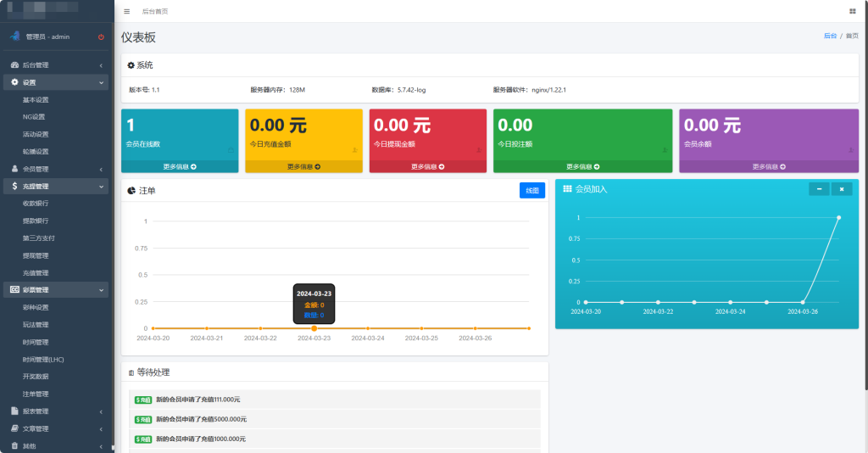This screenshot has width=868, height=453.
Task: Click the 文章管理 book icon in sidebar
Action: pyautogui.click(x=14, y=428)
